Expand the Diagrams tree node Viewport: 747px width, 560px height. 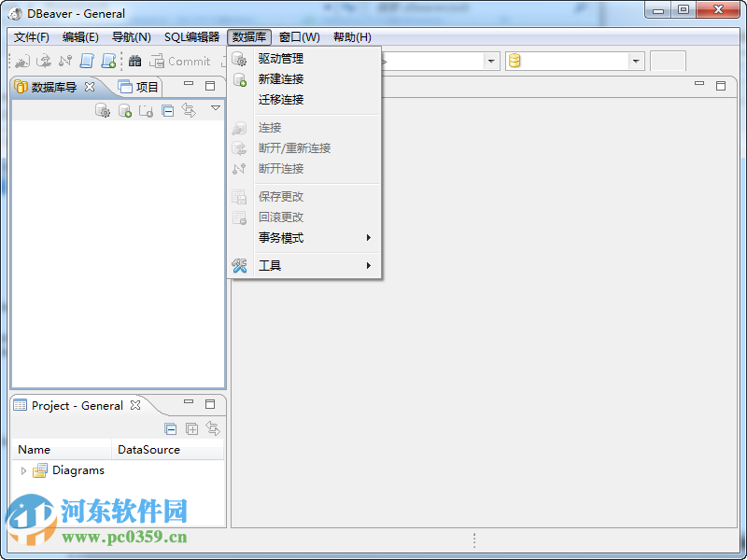(22, 470)
